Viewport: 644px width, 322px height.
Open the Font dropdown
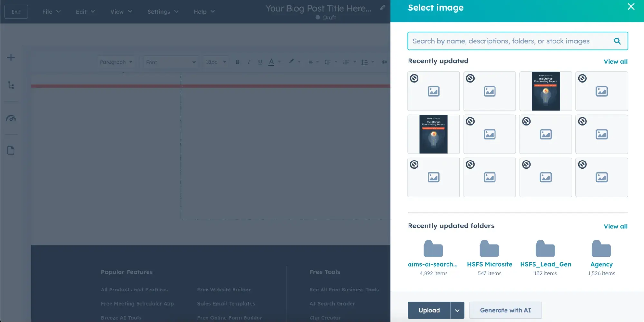click(171, 62)
